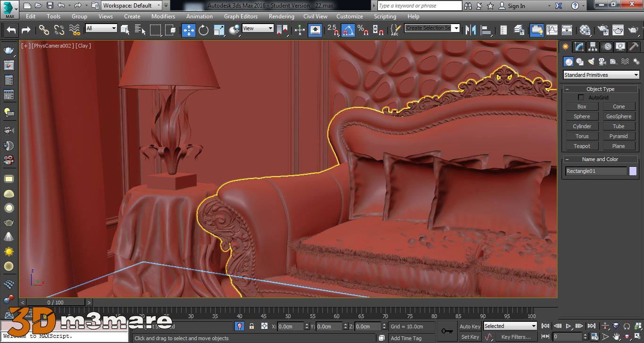644x343 pixels.
Task: Click the Undo arrow icon
Action: 11,30
